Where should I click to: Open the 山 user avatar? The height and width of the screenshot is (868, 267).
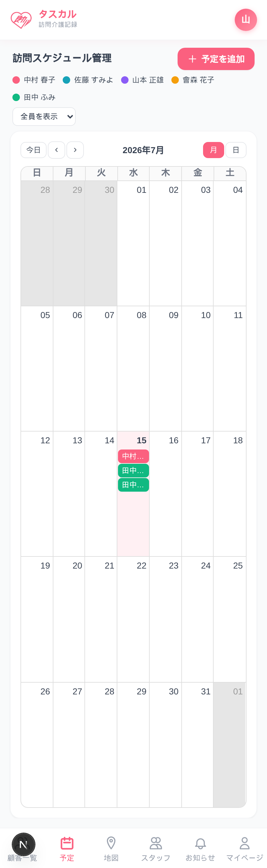click(x=246, y=20)
